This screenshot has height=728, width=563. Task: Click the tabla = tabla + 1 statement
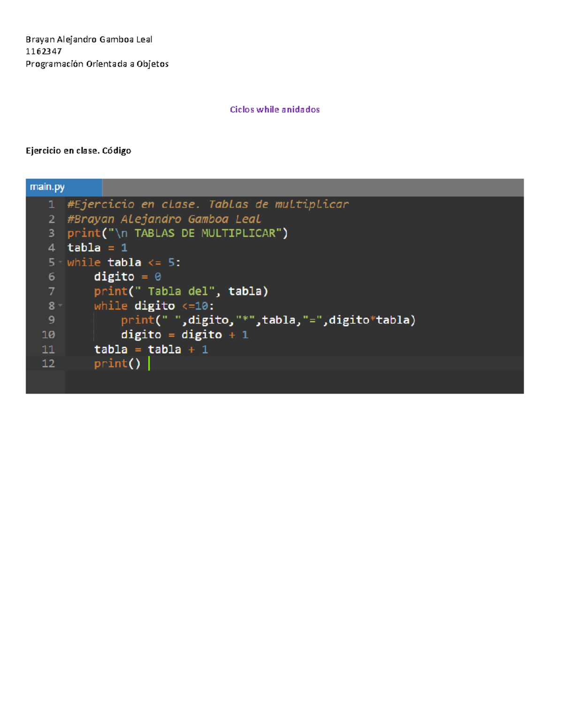[x=151, y=349]
